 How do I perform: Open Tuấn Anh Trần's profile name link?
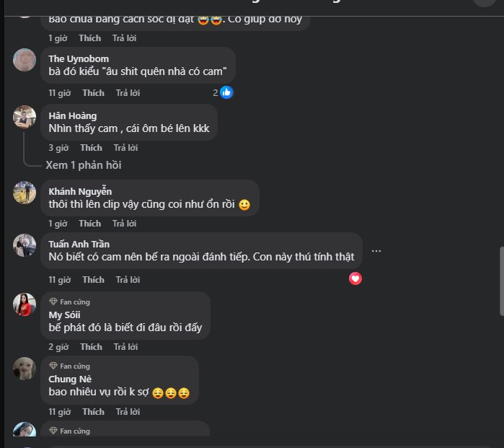click(79, 244)
